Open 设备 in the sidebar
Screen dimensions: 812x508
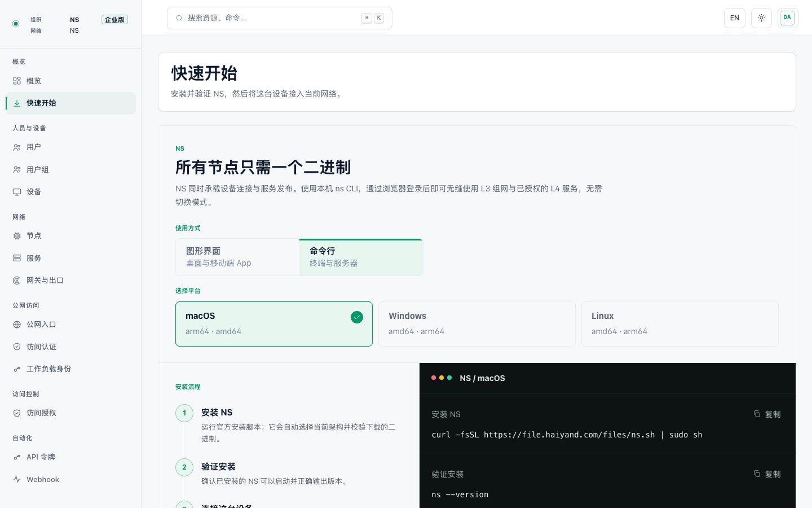71,192
